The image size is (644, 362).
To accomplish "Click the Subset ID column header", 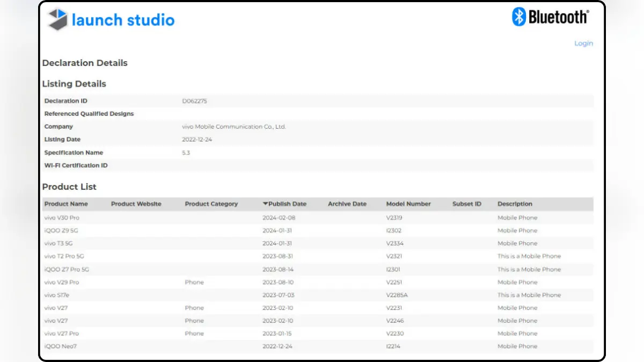I will pyautogui.click(x=467, y=204).
